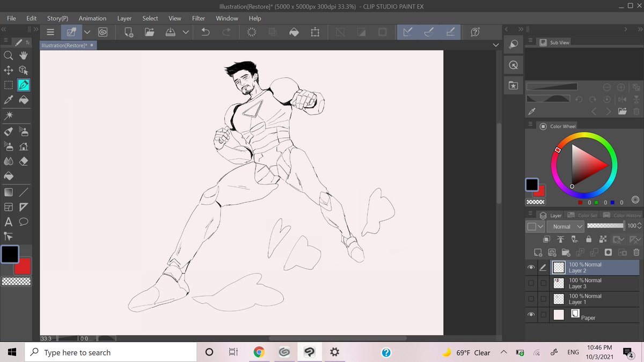The image size is (644, 362).
Task: Open the Palette color dropdown in layer panel
Action: tap(535, 226)
